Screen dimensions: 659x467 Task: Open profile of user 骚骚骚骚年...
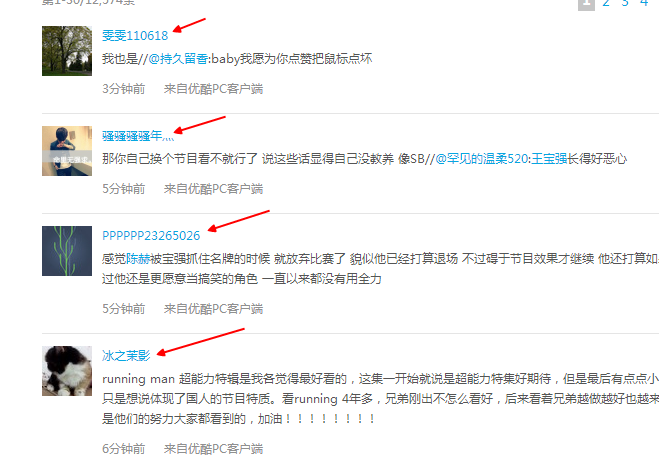(x=138, y=136)
